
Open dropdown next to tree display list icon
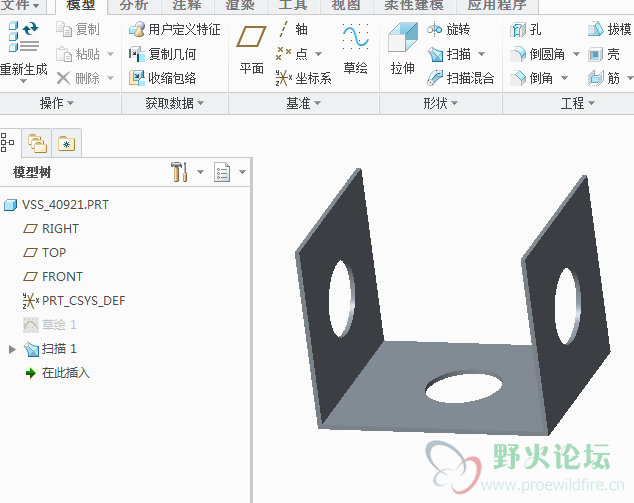coord(243,172)
